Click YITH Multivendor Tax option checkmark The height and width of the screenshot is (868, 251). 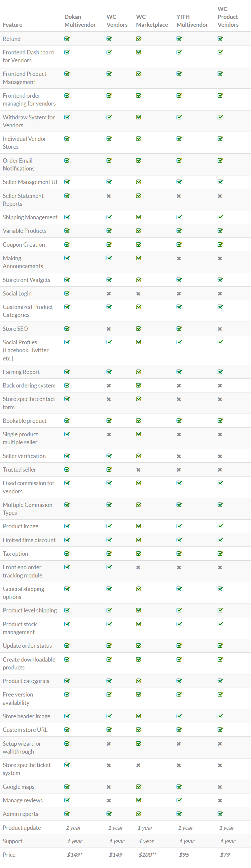179,554
